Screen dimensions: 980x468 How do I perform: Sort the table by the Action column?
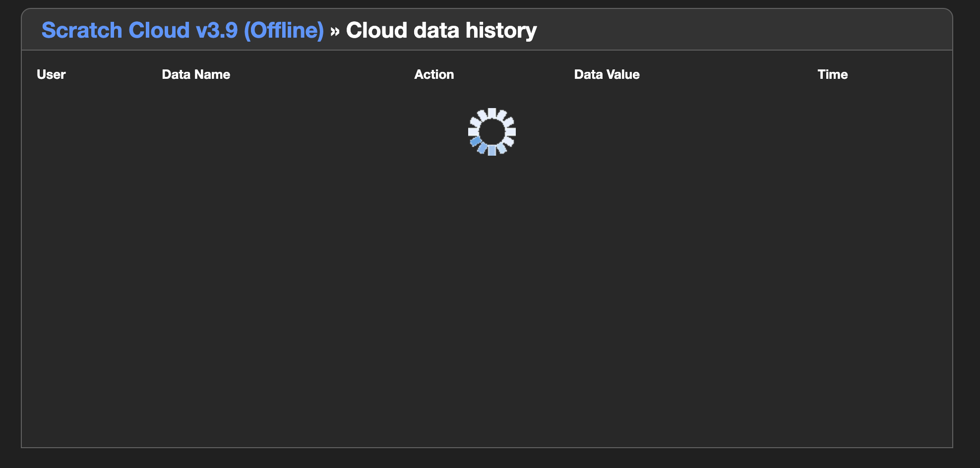(x=434, y=74)
